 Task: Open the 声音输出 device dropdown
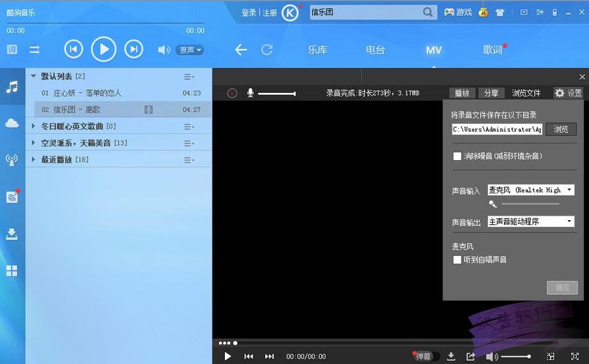point(531,222)
